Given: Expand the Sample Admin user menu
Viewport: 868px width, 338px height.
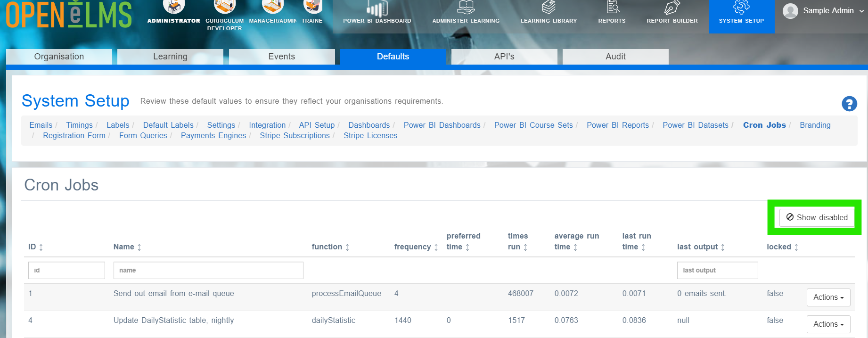Looking at the screenshot, I should point(824,10).
